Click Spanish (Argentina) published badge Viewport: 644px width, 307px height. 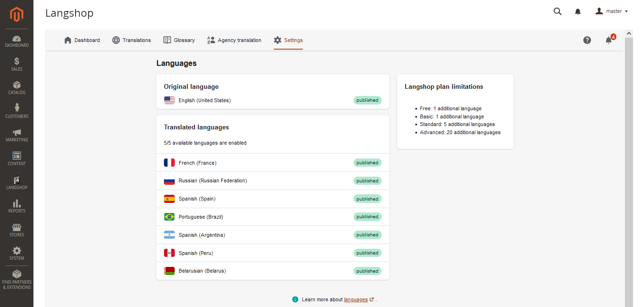[x=367, y=235]
